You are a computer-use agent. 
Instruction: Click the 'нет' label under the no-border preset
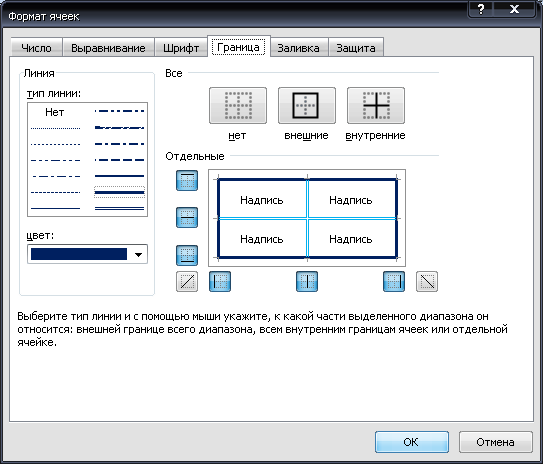click(x=237, y=135)
